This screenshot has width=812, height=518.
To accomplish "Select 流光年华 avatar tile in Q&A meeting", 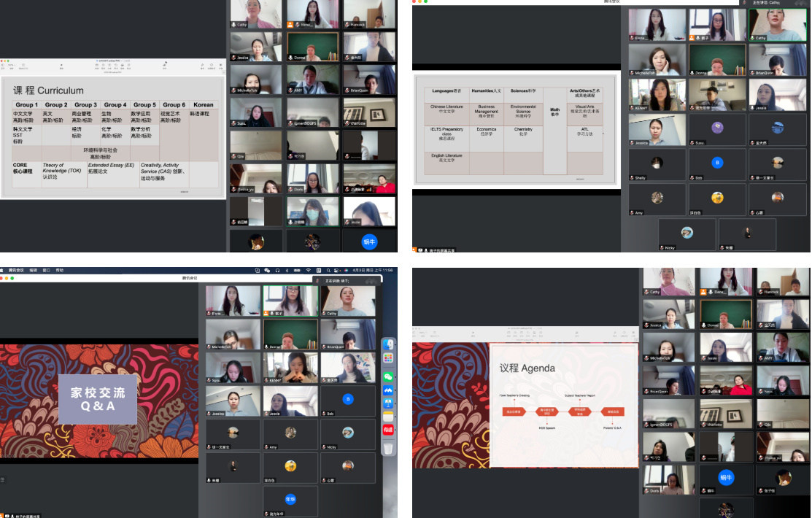I will pos(290,501).
